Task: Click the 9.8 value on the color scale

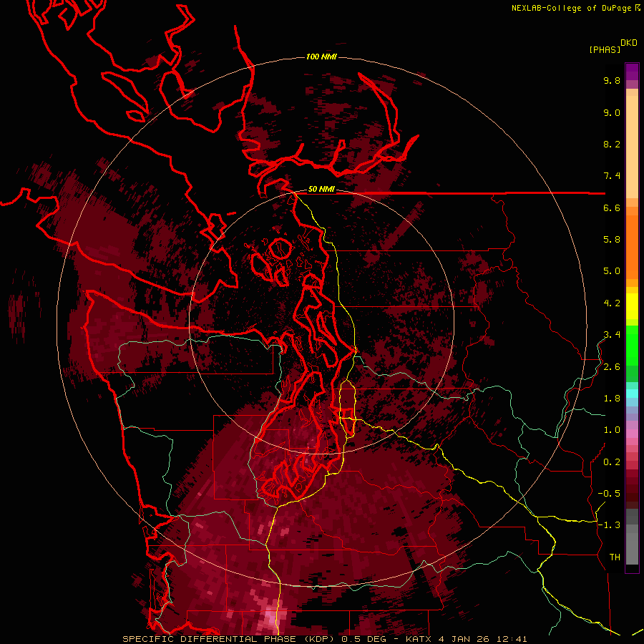Action: coord(612,81)
